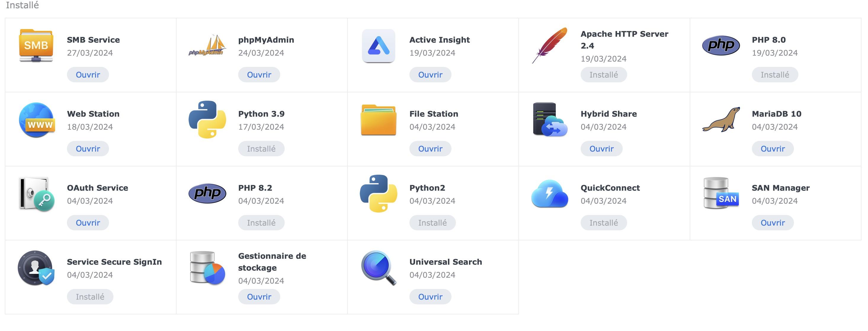Click the Hybrid Share icon
This screenshot has height=331, width=868.
550,120
